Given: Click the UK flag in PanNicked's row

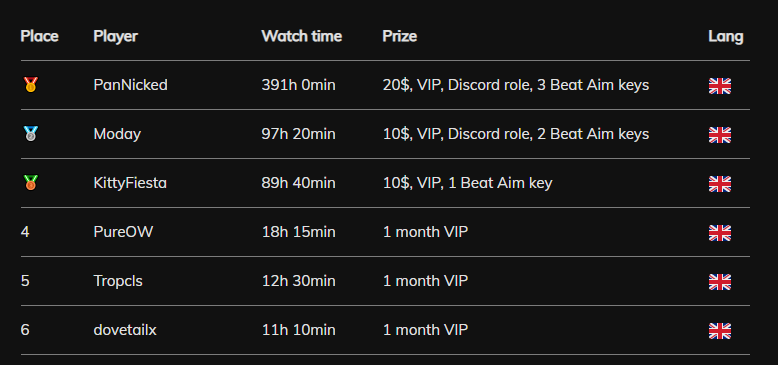Looking at the screenshot, I should pos(719,86).
